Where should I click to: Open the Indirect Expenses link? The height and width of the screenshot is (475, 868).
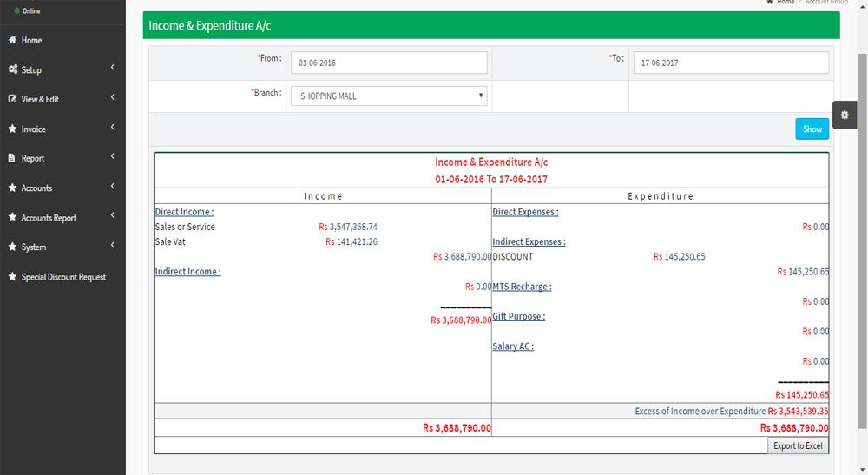point(529,242)
